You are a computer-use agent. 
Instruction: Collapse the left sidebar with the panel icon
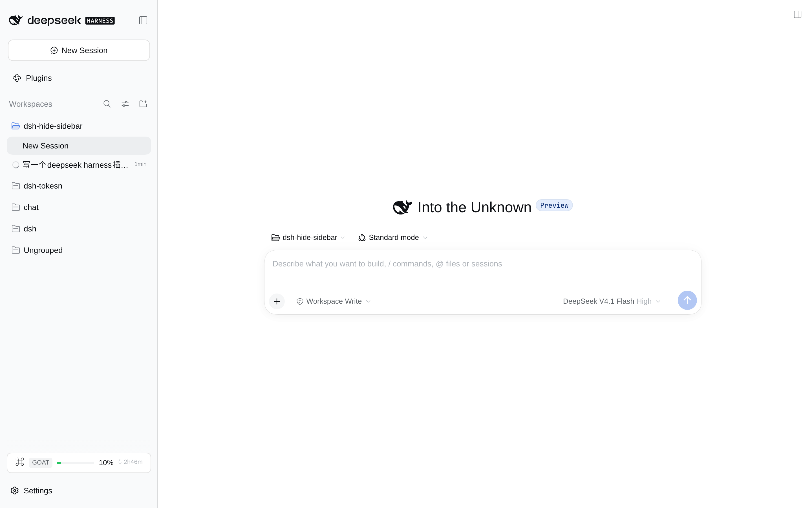pyautogui.click(x=143, y=21)
